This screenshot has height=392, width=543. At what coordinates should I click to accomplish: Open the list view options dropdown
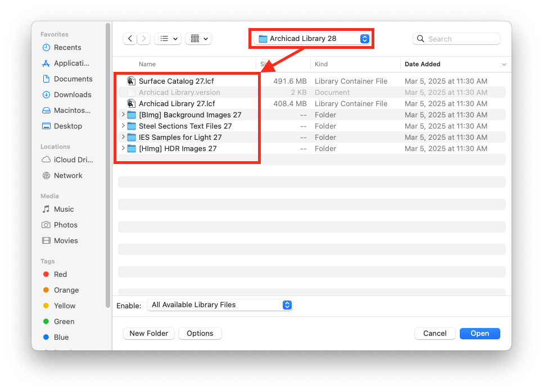[x=168, y=39]
